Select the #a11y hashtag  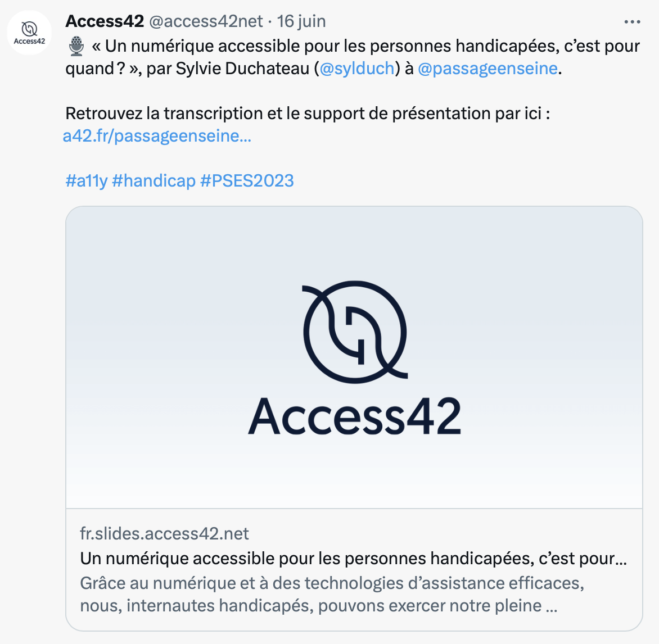pyautogui.click(x=86, y=181)
